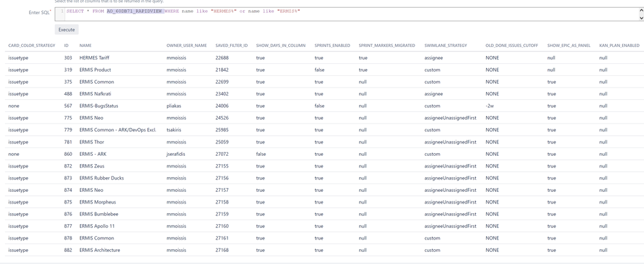Select the SAVED_FILTER_ID column header
This screenshot has height=264, width=644.
pos(231,46)
